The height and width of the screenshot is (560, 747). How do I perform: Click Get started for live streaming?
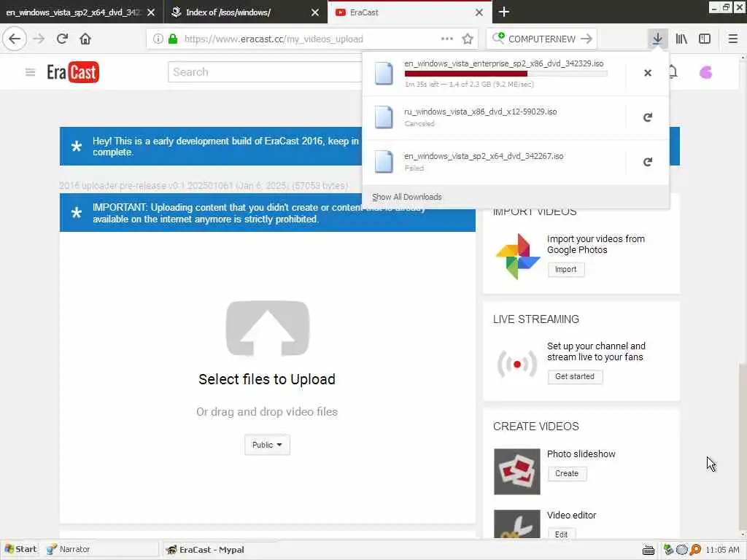tap(575, 377)
